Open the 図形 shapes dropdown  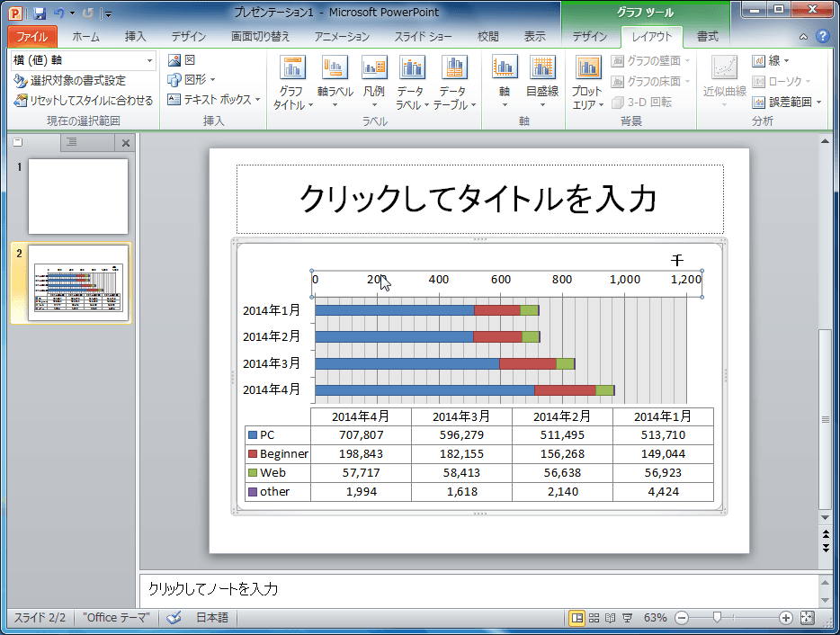pos(192,80)
